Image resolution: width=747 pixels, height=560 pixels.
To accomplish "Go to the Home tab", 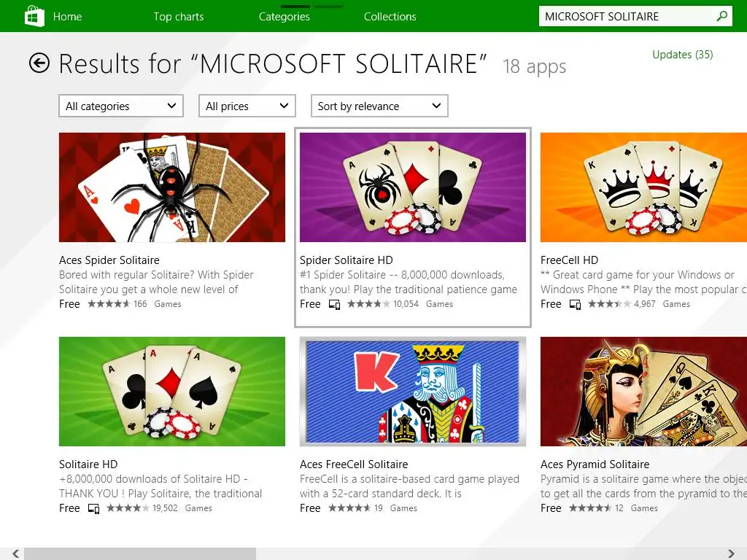I will click(x=67, y=17).
